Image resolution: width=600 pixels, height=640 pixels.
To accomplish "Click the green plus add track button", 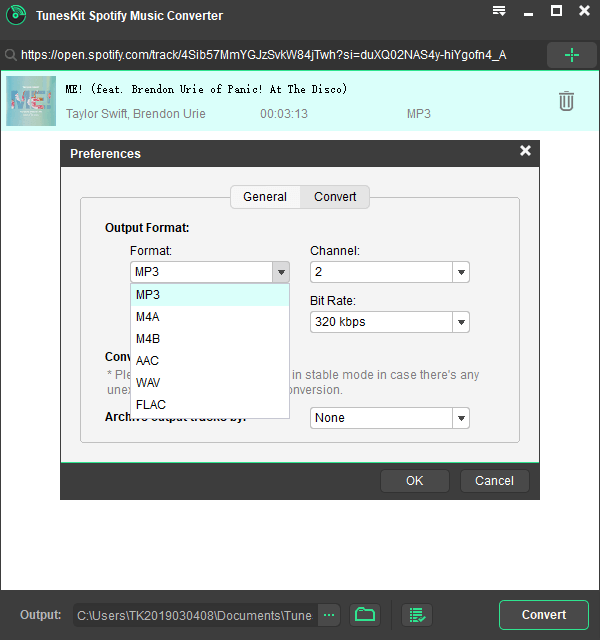I will click(x=571, y=55).
